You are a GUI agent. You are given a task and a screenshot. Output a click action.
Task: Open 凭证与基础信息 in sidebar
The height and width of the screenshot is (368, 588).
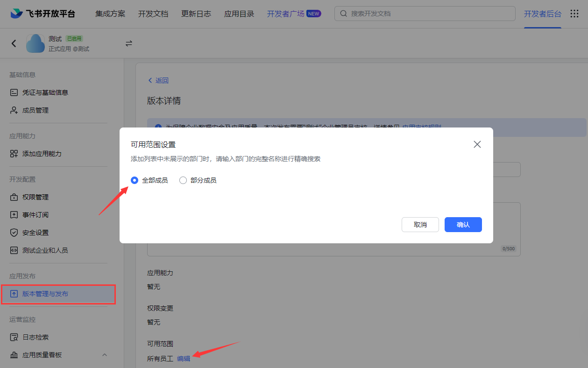[x=45, y=92]
